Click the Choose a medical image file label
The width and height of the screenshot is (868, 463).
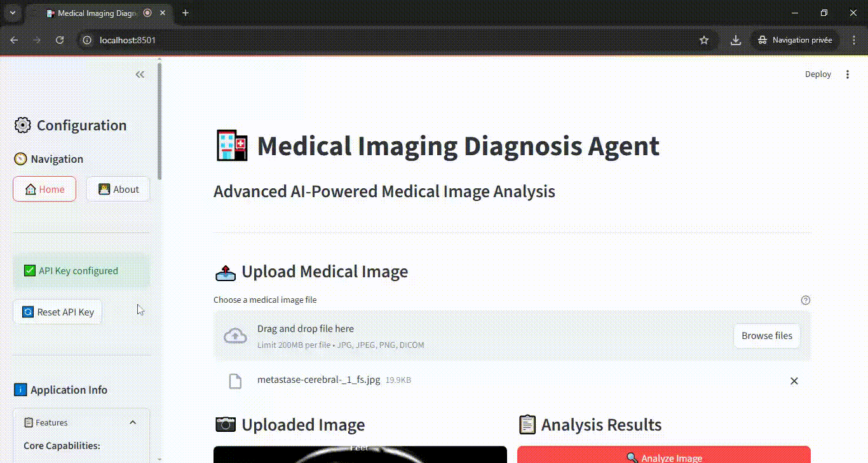pos(265,300)
